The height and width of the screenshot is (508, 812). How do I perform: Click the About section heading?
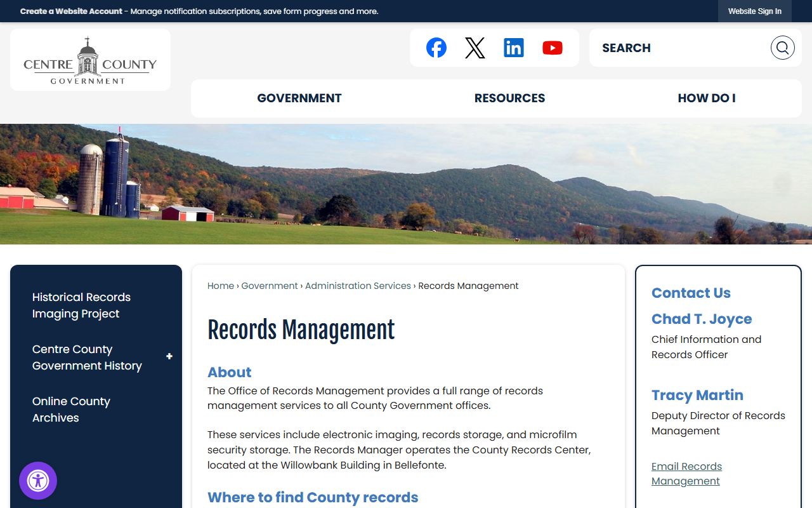coord(230,372)
